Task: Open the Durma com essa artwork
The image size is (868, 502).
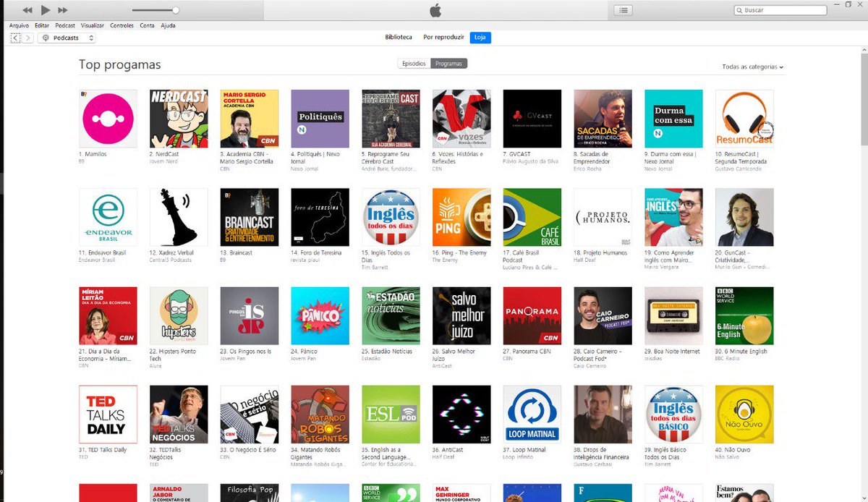Action: click(673, 119)
